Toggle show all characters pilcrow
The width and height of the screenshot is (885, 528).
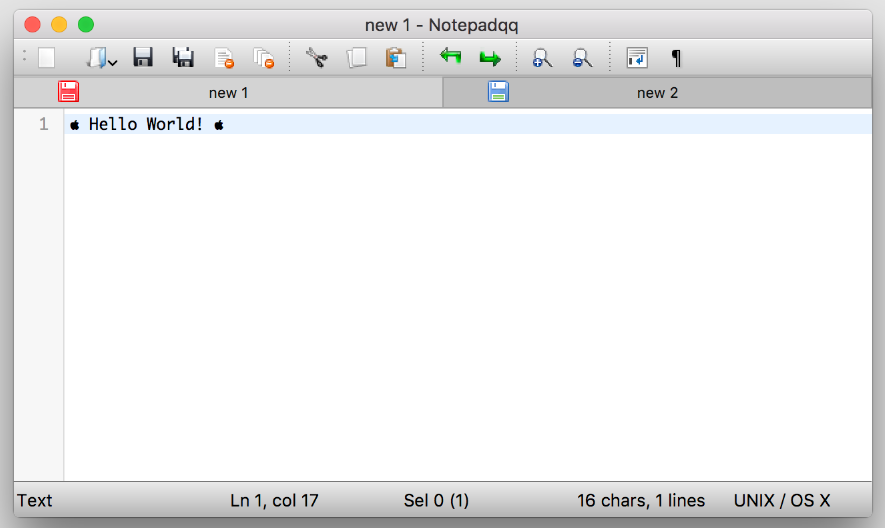coord(676,58)
